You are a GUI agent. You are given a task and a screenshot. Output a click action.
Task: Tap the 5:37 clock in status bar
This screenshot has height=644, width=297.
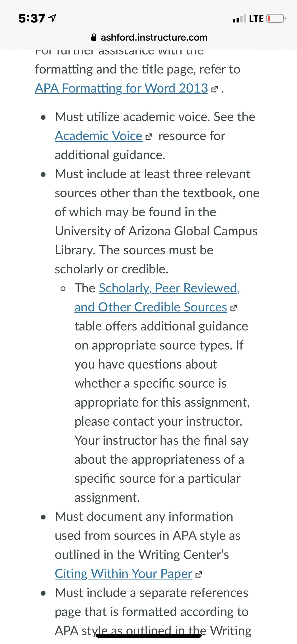(32, 19)
